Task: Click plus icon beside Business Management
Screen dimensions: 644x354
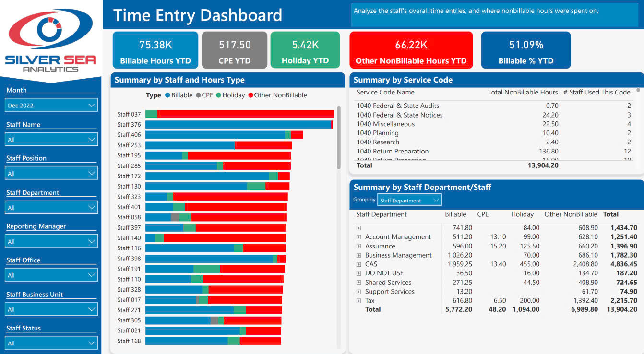Action: tap(358, 255)
